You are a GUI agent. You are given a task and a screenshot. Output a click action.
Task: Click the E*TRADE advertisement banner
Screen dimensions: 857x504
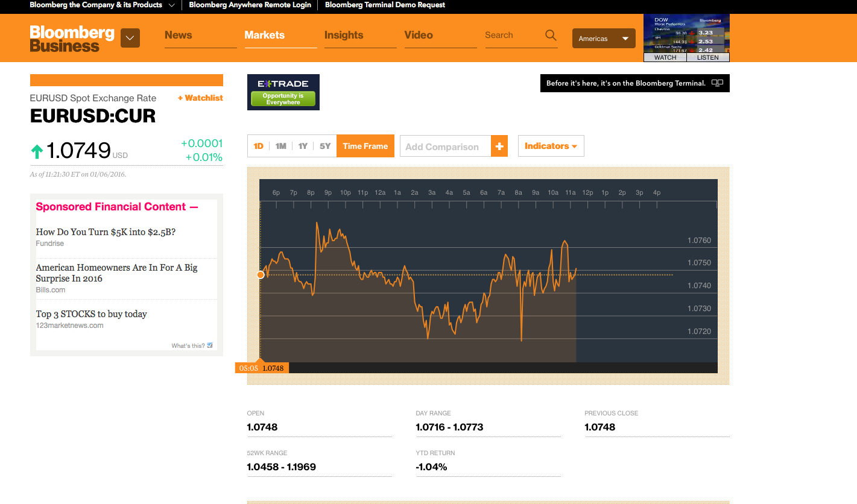coord(283,92)
